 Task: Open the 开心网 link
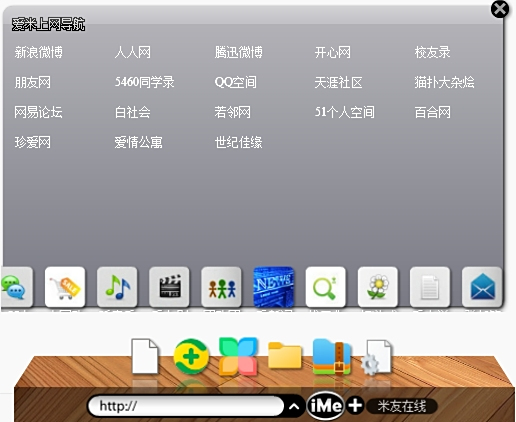pyautogui.click(x=333, y=52)
